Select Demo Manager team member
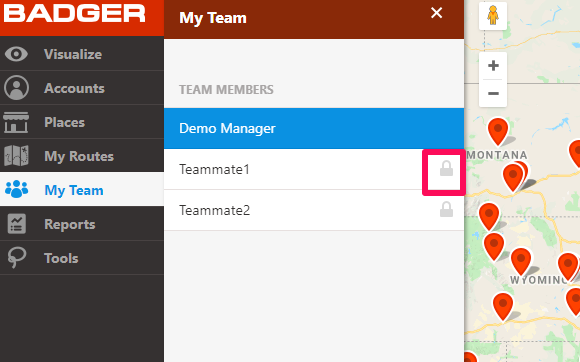The height and width of the screenshot is (362, 580). [314, 128]
